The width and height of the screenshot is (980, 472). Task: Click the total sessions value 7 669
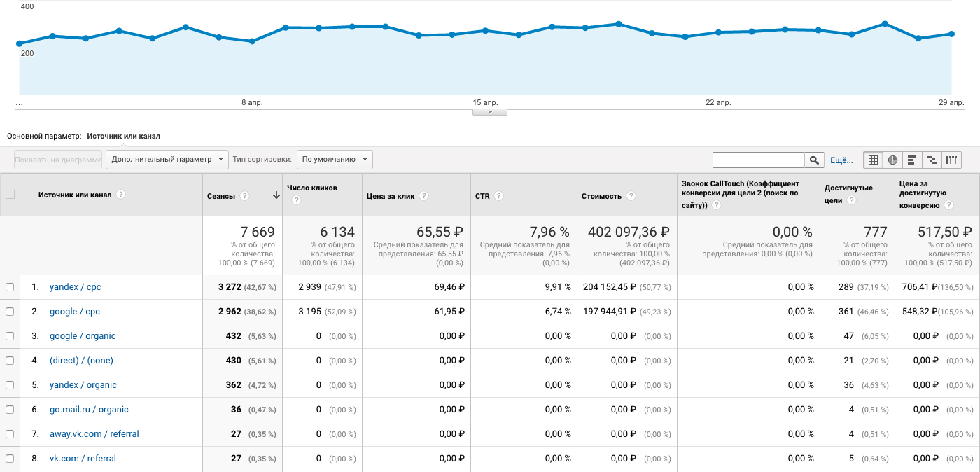coord(258,232)
